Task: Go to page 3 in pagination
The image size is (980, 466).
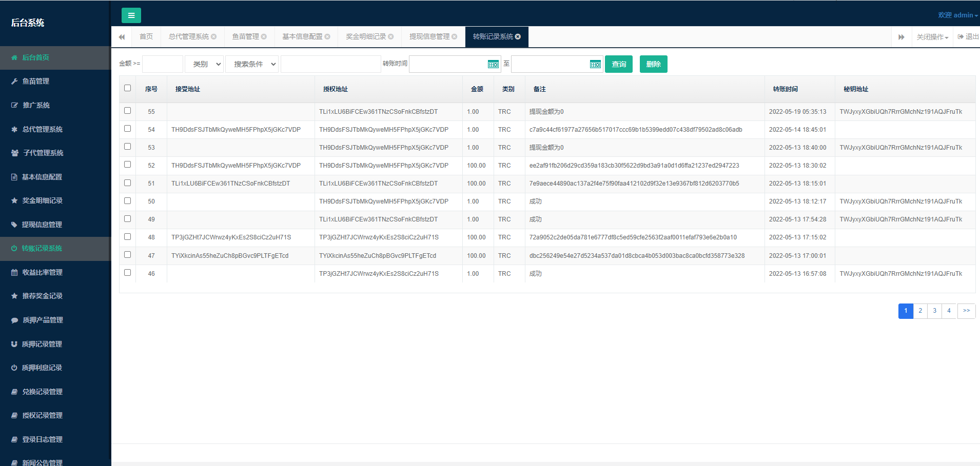Action: pyautogui.click(x=935, y=311)
